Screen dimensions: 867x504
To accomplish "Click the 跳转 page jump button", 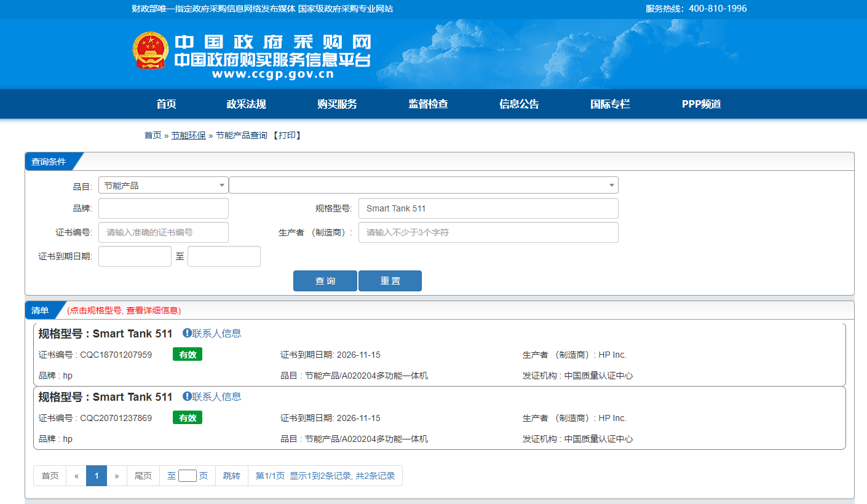I will click(232, 476).
